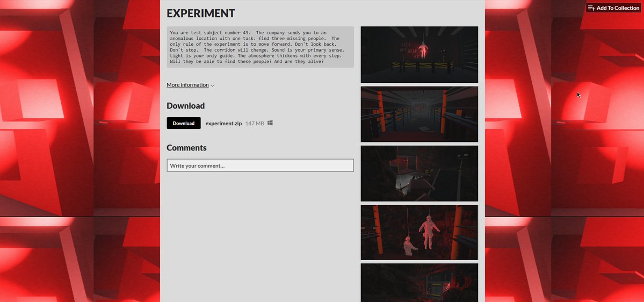Click the Download section heading

pyautogui.click(x=186, y=106)
